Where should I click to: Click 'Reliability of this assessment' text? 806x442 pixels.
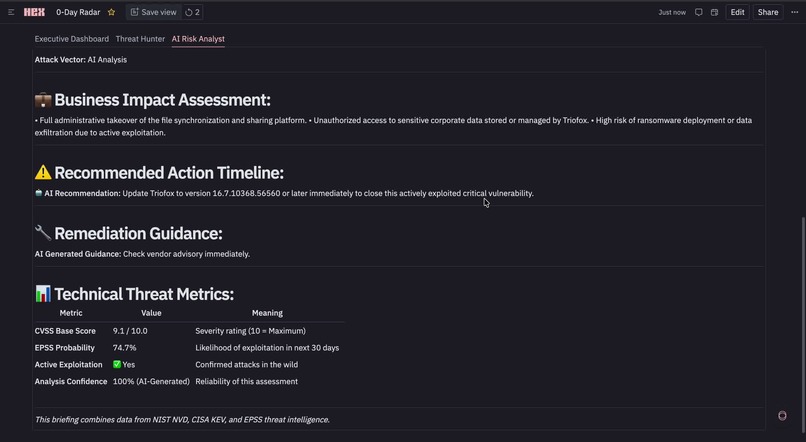click(246, 381)
